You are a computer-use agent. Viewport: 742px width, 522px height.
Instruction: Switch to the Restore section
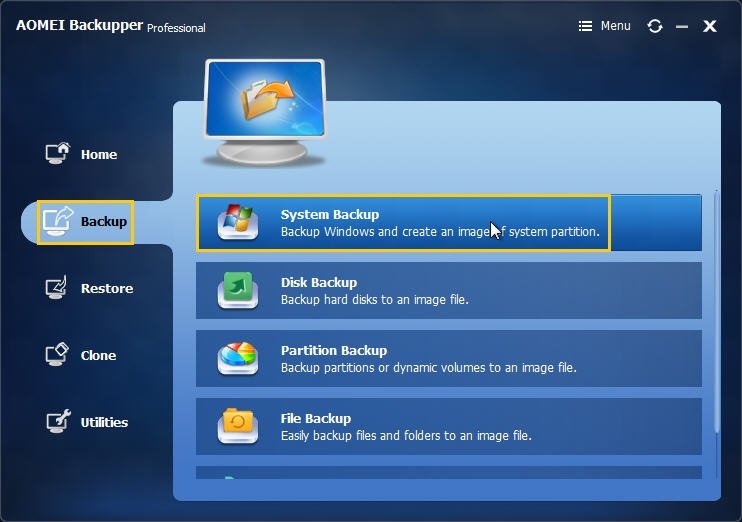107,288
